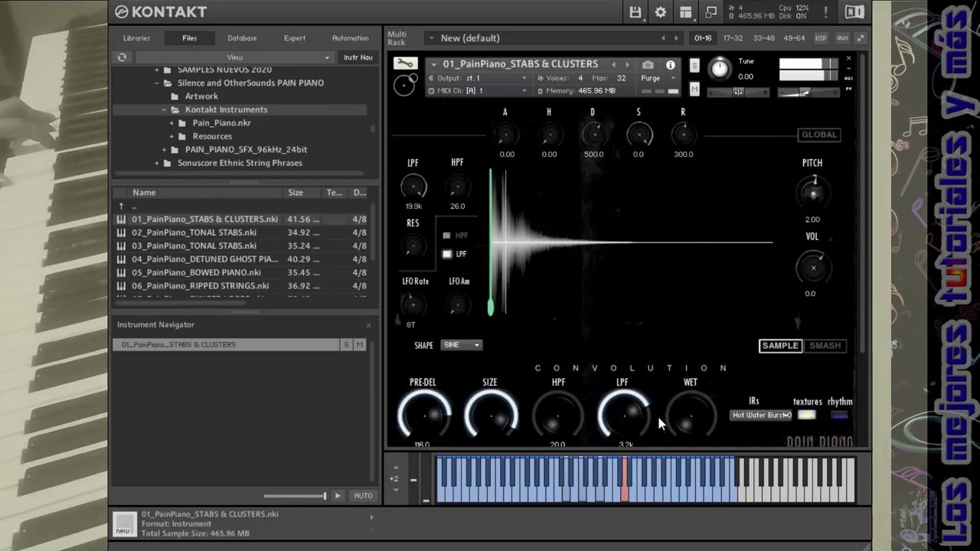The height and width of the screenshot is (551, 980).
Task: Open the Purge dropdown menu
Action: point(658,78)
